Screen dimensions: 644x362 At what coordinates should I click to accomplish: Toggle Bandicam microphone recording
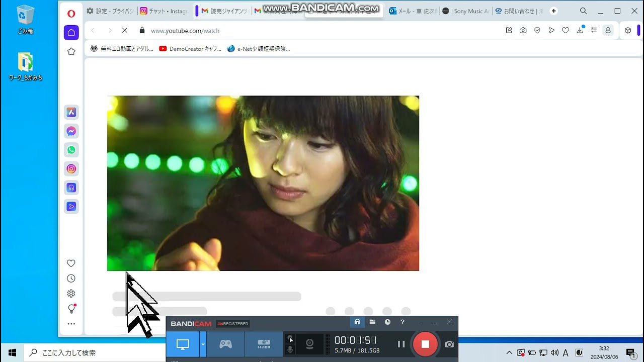point(290,349)
